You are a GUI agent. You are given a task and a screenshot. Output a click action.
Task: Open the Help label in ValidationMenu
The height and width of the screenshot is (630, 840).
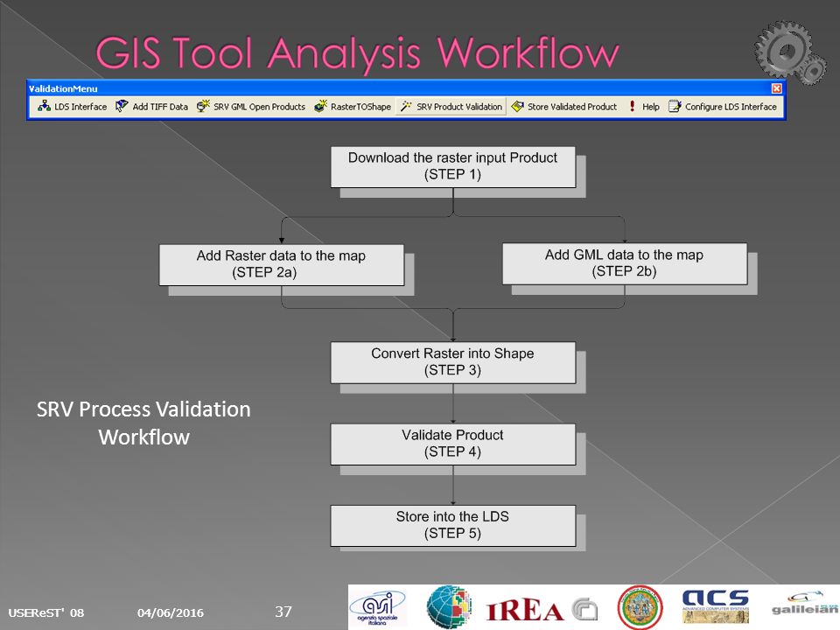tap(651, 107)
